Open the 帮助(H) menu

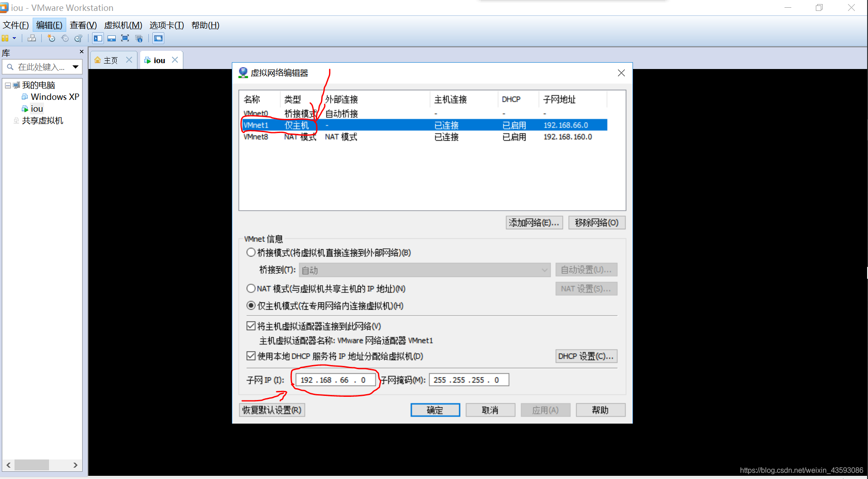coord(206,25)
